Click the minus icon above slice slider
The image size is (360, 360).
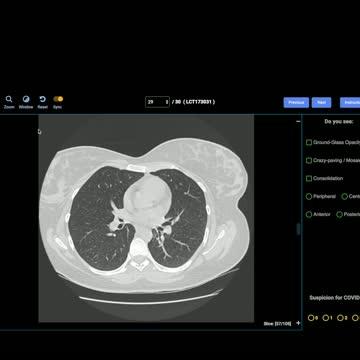click(298, 122)
